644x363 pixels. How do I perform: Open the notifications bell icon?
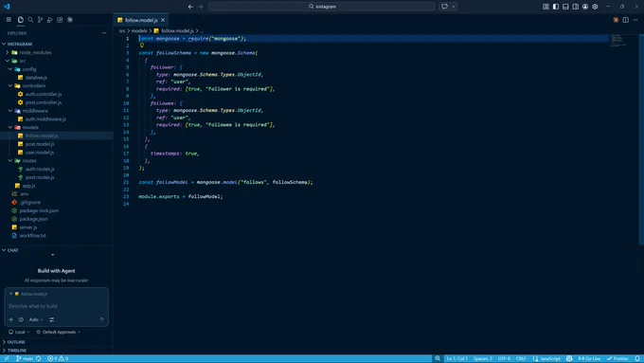(x=637, y=358)
